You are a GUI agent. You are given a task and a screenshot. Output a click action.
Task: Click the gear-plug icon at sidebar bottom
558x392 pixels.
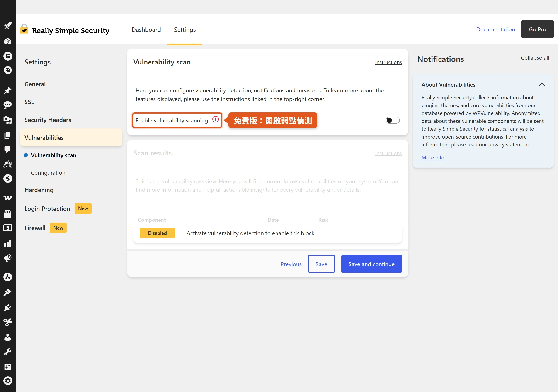coord(8,381)
